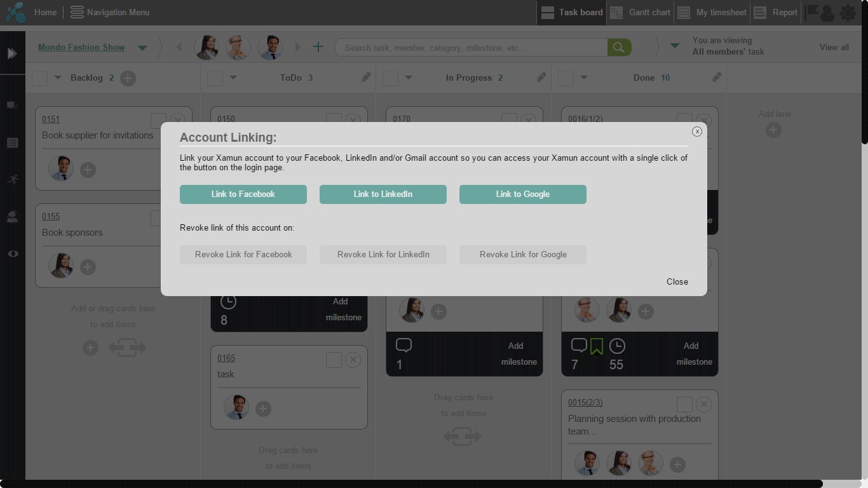Click the Link to Google button
Viewport: 868px width, 488px height.
pyautogui.click(x=523, y=194)
